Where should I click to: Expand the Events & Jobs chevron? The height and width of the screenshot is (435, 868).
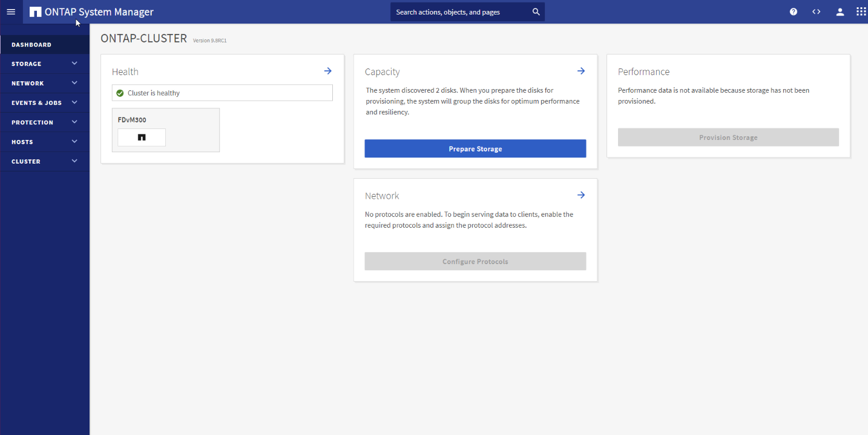(74, 102)
